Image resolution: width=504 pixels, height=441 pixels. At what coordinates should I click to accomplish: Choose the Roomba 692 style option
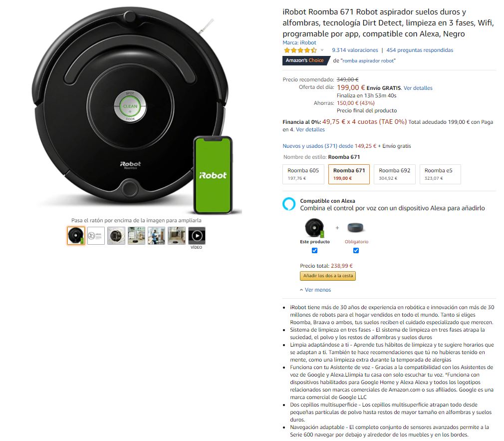[x=395, y=174]
